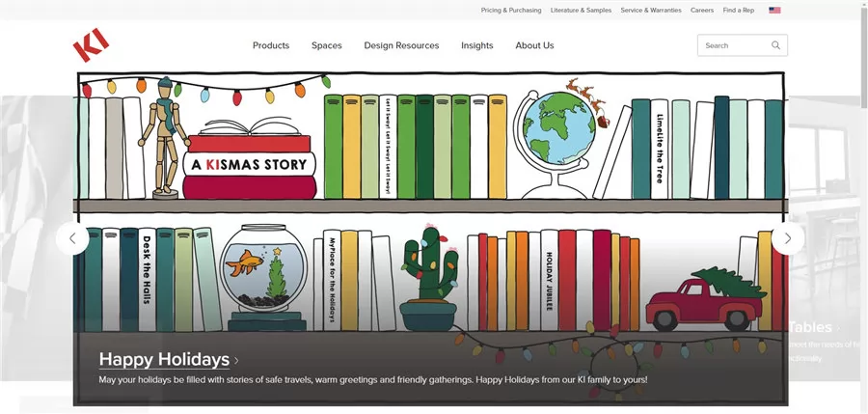Click chevron next to Happy Holidays
Viewport: 868px width, 414px height.
tap(236, 361)
